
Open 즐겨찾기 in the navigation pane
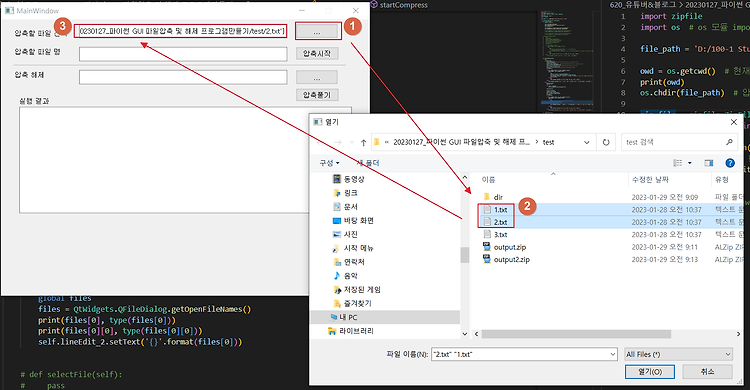tap(353, 303)
